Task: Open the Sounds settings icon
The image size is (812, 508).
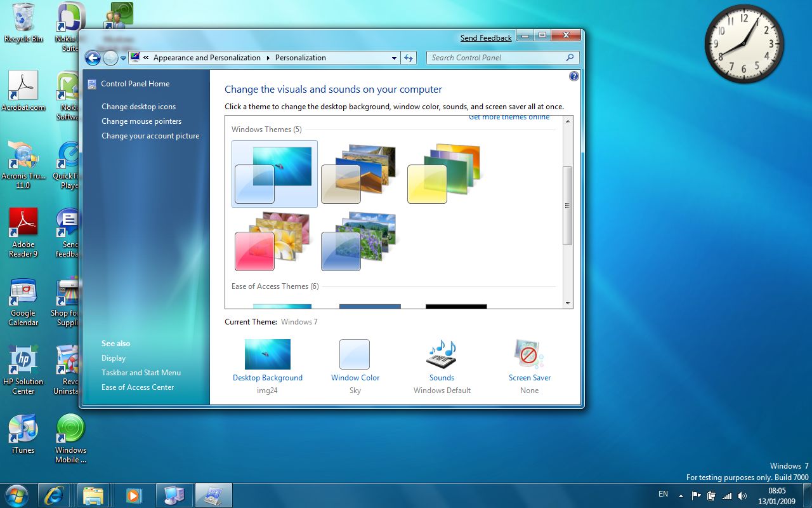Action: [x=441, y=354]
